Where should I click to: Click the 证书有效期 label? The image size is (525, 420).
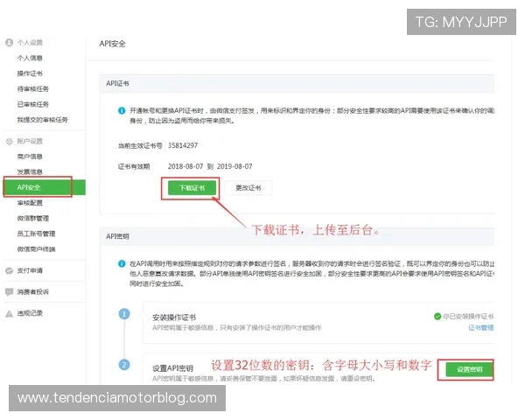[134, 166]
